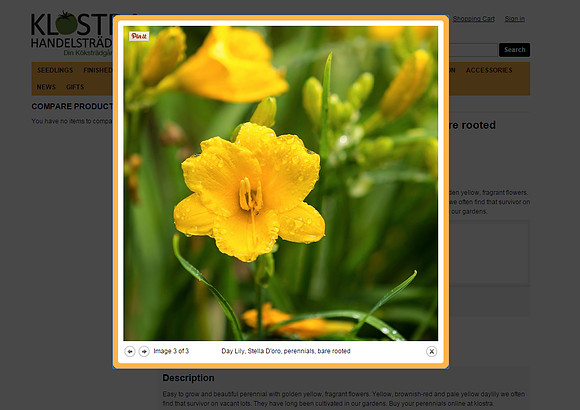This screenshot has width=580, height=410.
Task: Click the enlarged Day Lily photo
Action: (x=281, y=183)
